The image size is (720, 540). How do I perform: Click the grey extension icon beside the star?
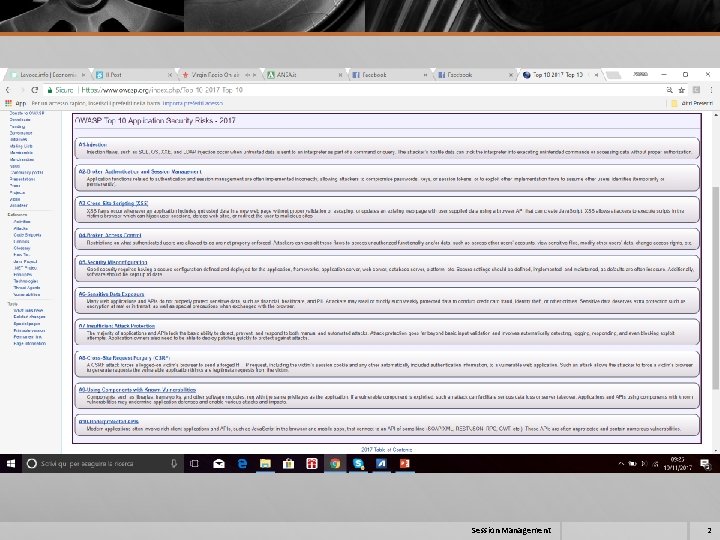click(696, 90)
